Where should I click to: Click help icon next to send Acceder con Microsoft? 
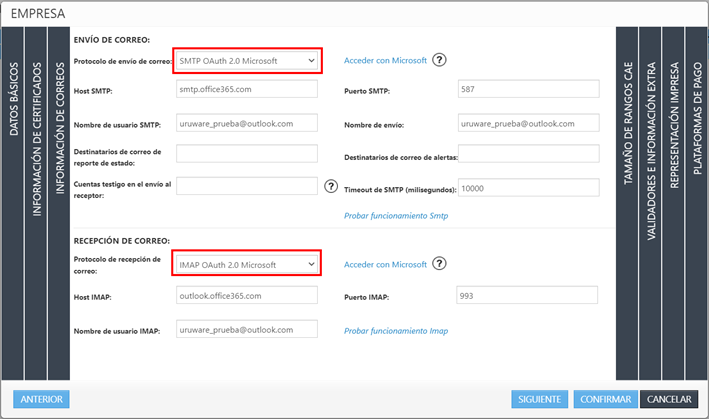439,60
